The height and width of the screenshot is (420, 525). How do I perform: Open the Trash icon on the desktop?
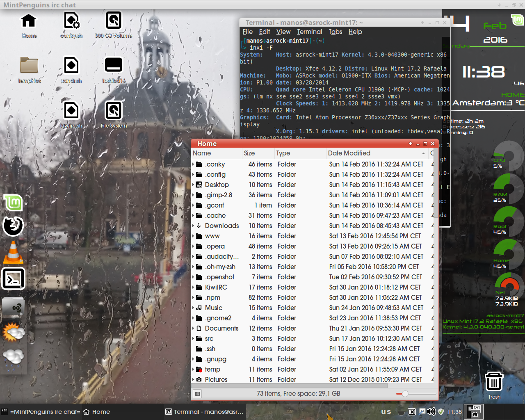[x=494, y=382]
